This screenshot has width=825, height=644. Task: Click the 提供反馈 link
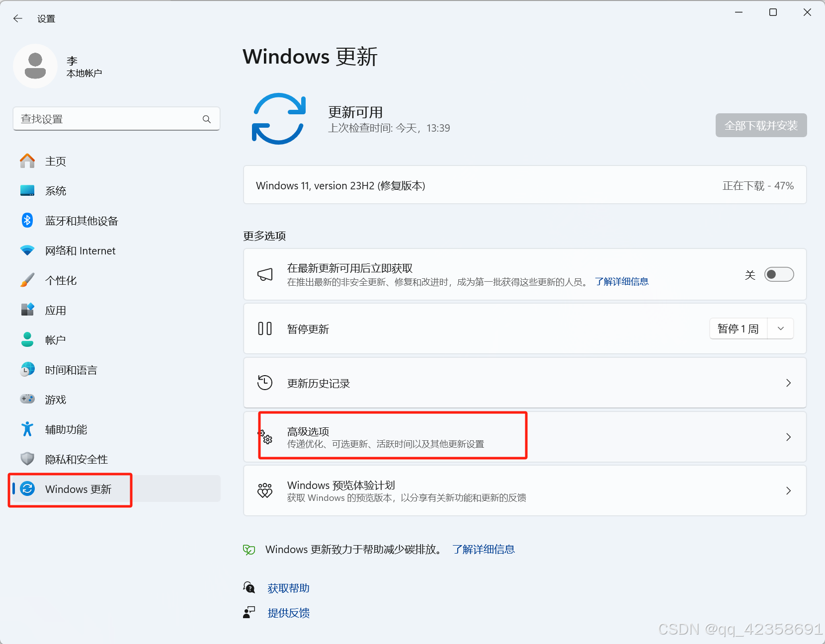pos(289,613)
